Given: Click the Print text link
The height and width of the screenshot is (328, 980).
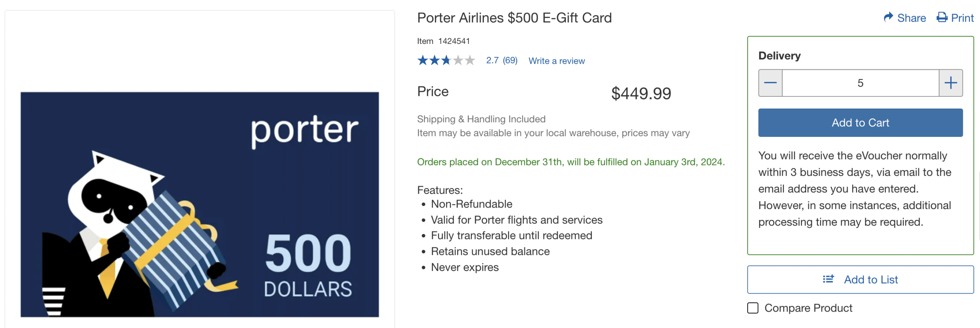Looking at the screenshot, I should click(962, 18).
